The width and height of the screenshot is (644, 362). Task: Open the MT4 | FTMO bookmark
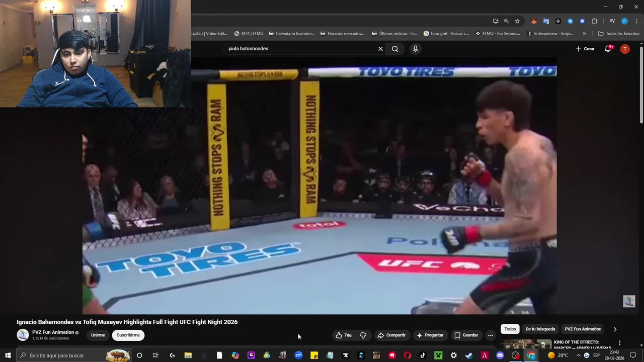[249, 34]
